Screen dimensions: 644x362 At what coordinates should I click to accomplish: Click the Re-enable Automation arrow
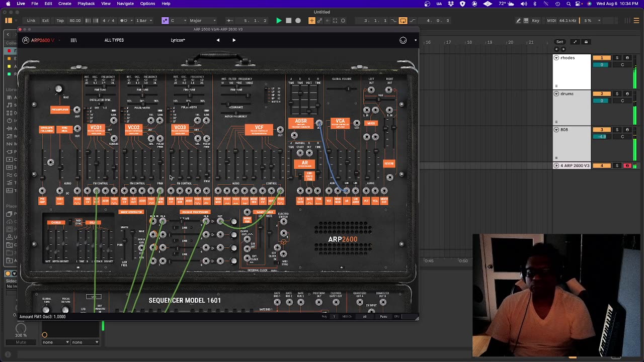click(327, 21)
